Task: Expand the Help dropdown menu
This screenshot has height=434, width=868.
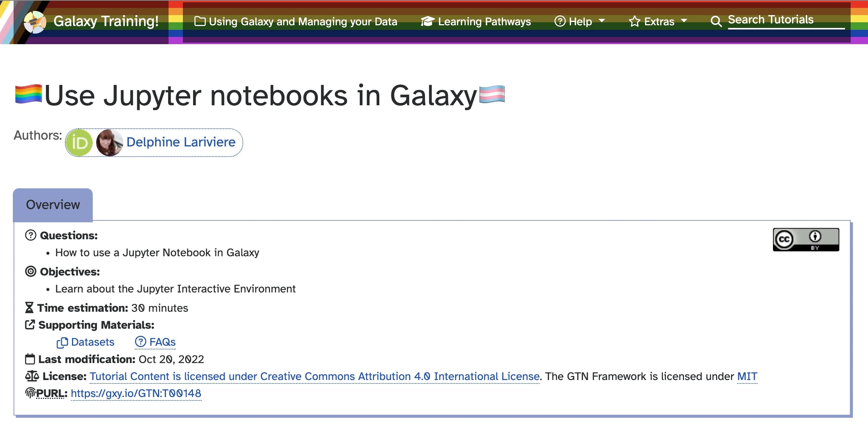Action: pyautogui.click(x=580, y=22)
